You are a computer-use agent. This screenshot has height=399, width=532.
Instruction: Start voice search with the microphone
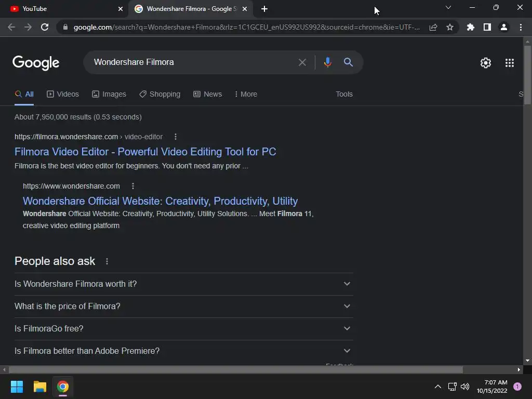(x=327, y=62)
